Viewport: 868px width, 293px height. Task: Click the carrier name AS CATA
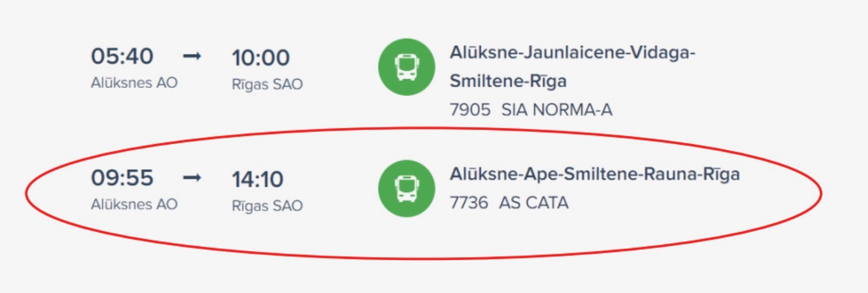pos(534,203)
